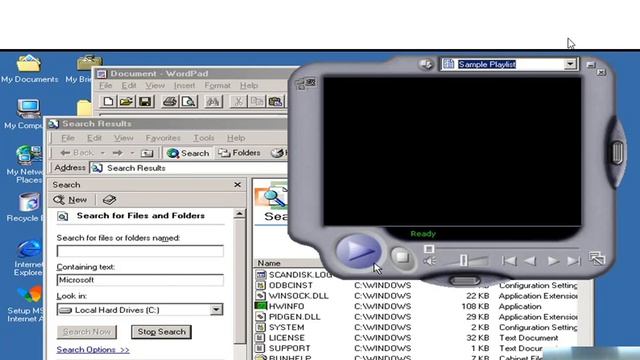640x360 pixels.
Task: Expand Search Options link
Action: click(93, 350)
